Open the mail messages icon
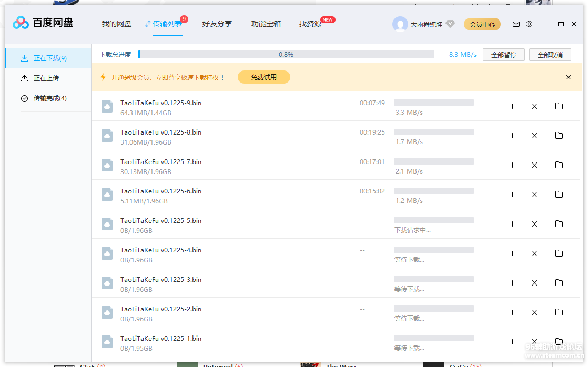Image resolution: width=588 pixels, height=367 pixels. click(x=516, y=24)
